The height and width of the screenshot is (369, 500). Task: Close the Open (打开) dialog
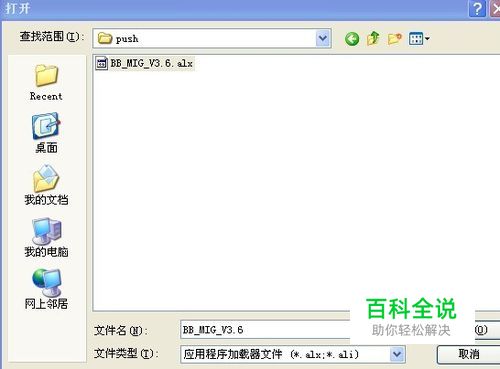click(495, 8)
